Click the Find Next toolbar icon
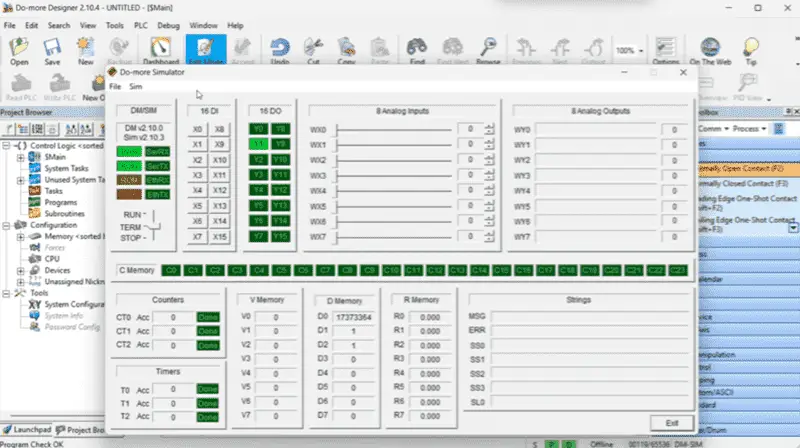 [x=453, y=51]
